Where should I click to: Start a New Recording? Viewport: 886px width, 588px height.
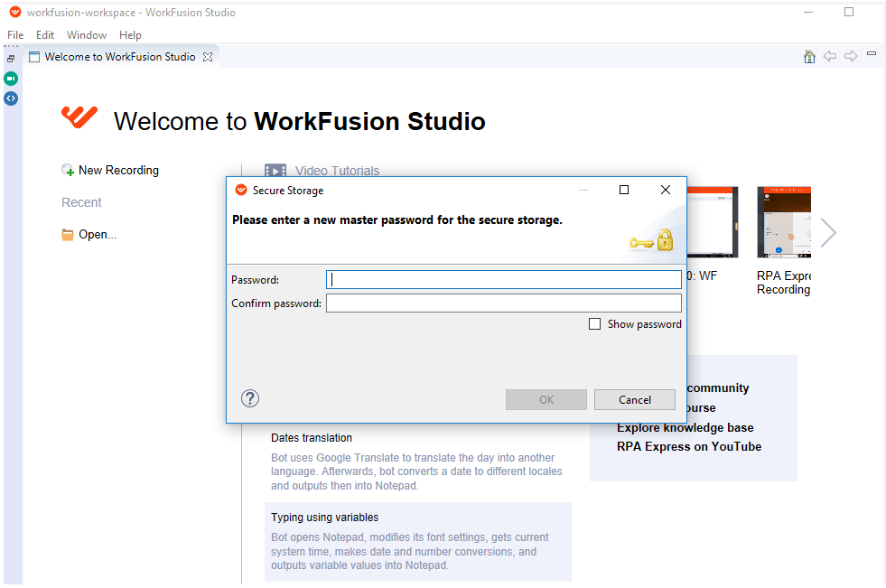pyautogui.click(x=118, y=170)
